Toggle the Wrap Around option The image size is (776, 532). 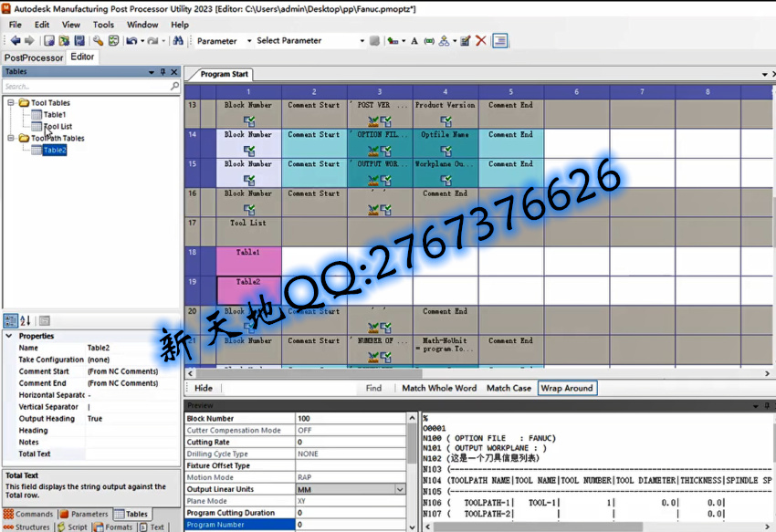coord(567,388)
